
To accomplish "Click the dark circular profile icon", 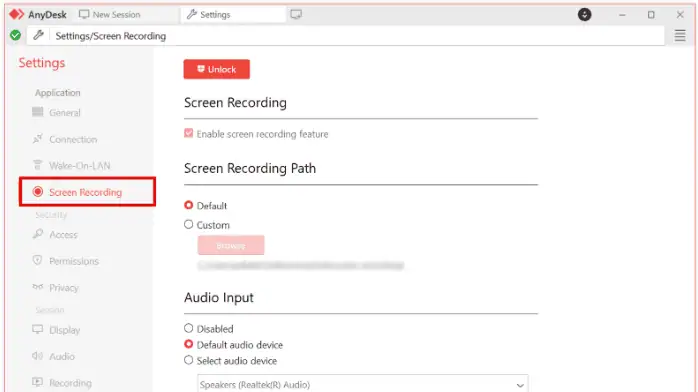I will [x=584, y=15].
